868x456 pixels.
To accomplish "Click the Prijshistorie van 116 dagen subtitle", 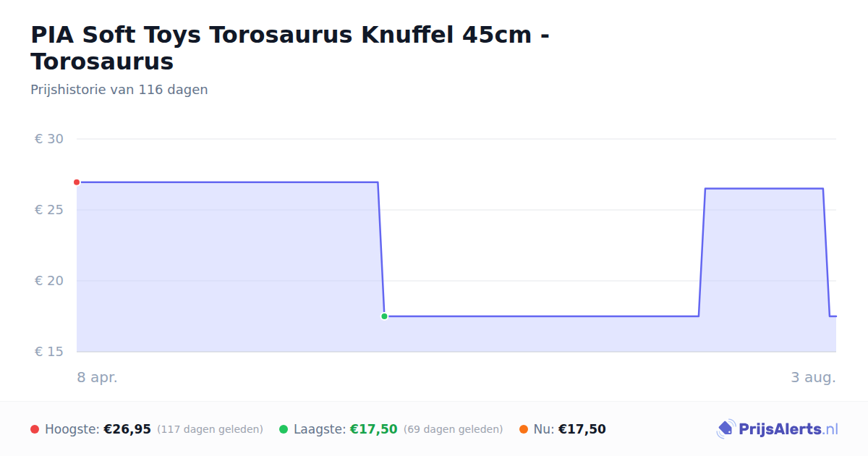I will [119, 90].
